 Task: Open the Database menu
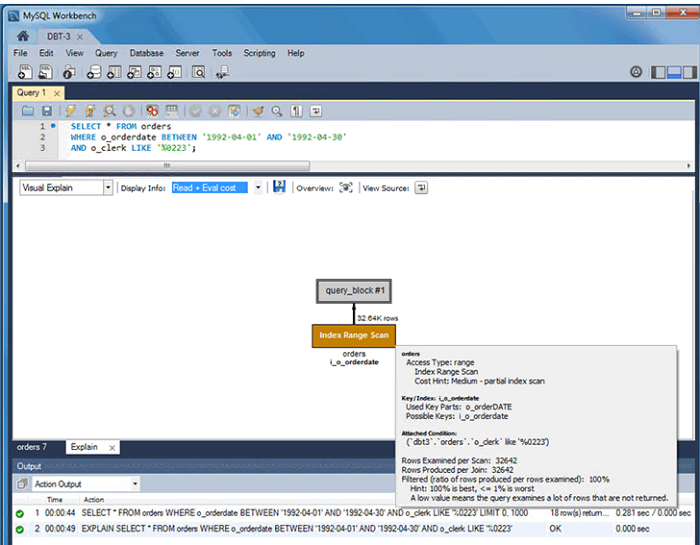(x=146, y=53)
